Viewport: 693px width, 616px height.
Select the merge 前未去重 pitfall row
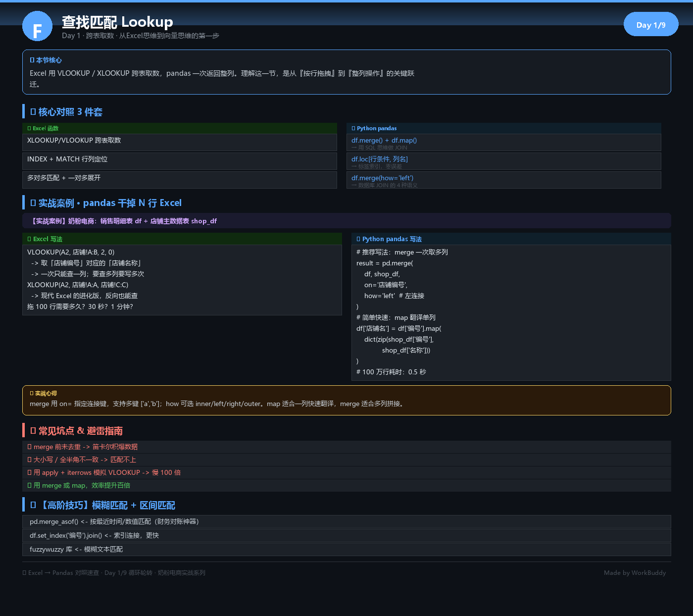(x=346, y=447)
